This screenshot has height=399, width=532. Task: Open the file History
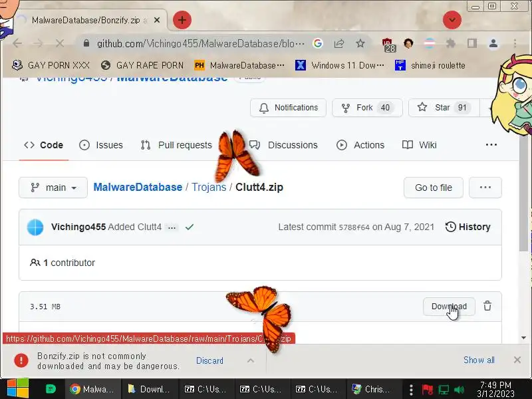click(468, 227)
